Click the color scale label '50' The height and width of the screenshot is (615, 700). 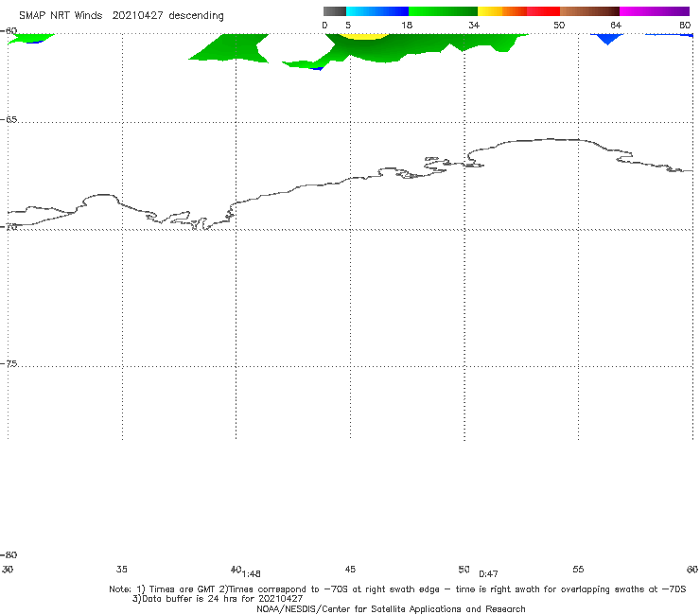[x=559, y=26]
